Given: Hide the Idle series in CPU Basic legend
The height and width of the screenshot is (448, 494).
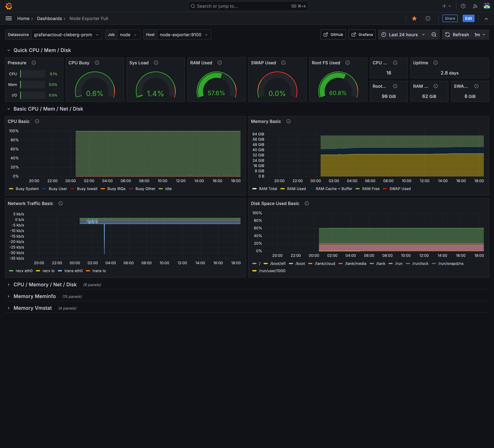Looking at the screenshot, I should pos(168,189).
